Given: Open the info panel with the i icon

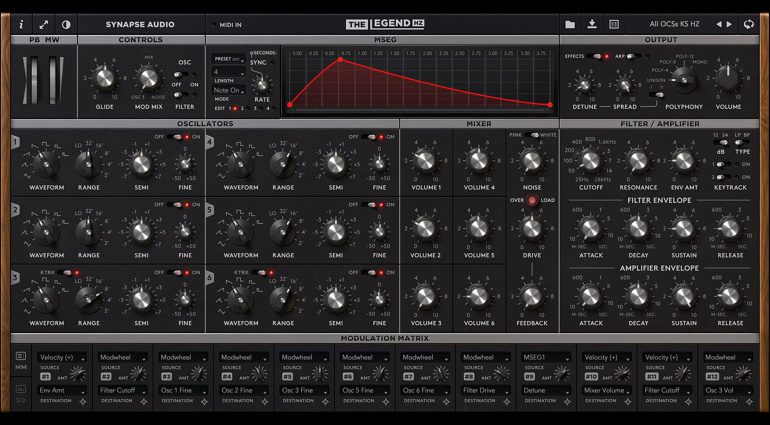Looking at the screenshot, I should [x=21, y=24].
